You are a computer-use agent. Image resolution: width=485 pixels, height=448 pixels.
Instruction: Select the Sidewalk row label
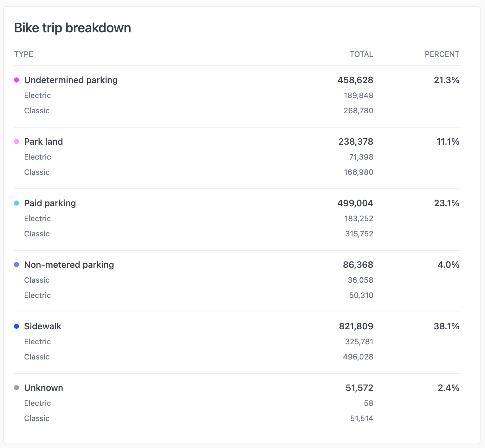pos(42,326)
